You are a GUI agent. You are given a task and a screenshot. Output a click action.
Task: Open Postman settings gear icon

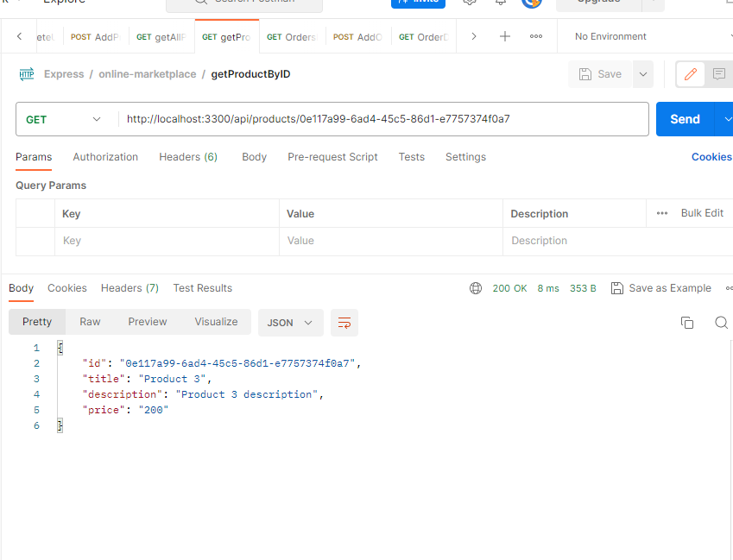(469, 3)
